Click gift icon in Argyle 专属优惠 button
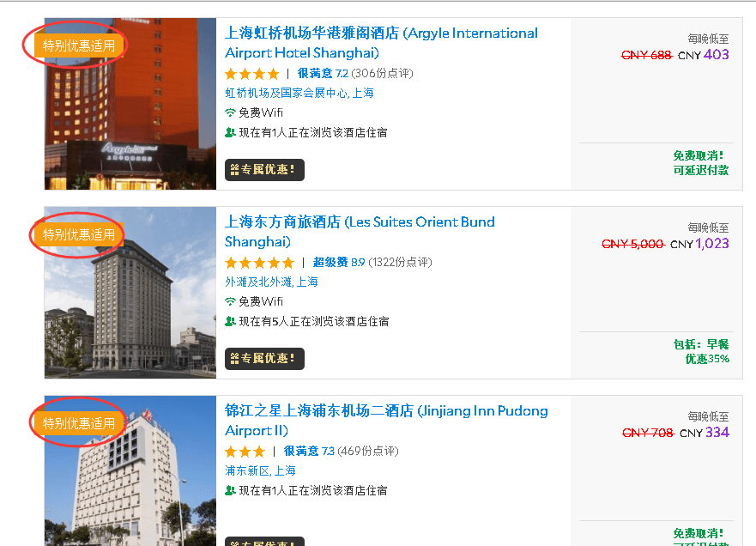This screenshot has height=546, width=756. coord(235,170)
